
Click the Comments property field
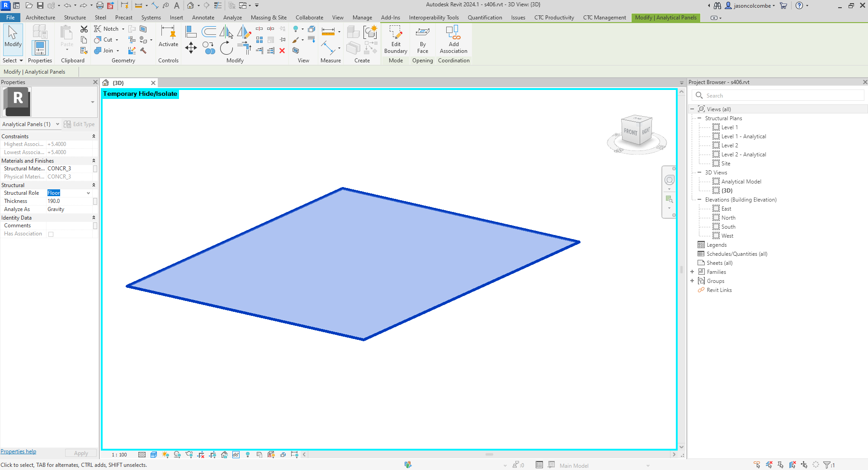[x=70, y=226]
